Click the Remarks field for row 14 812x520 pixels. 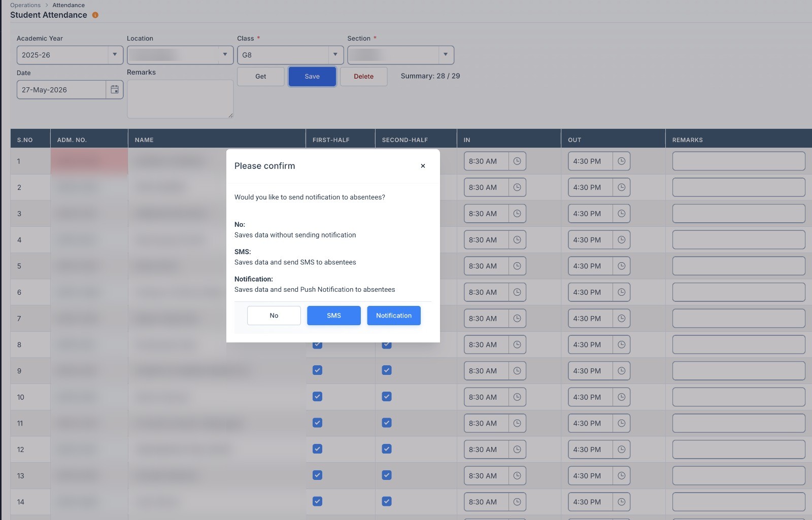(738, 502)
